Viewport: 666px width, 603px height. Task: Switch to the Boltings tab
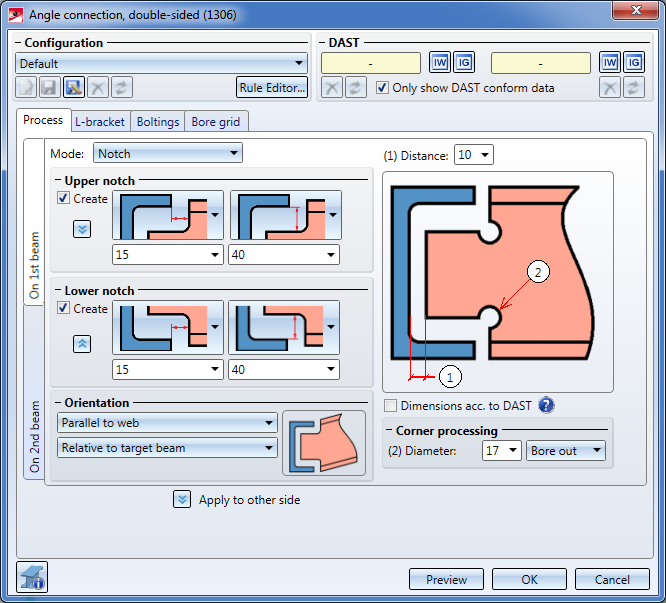[158, 122]
